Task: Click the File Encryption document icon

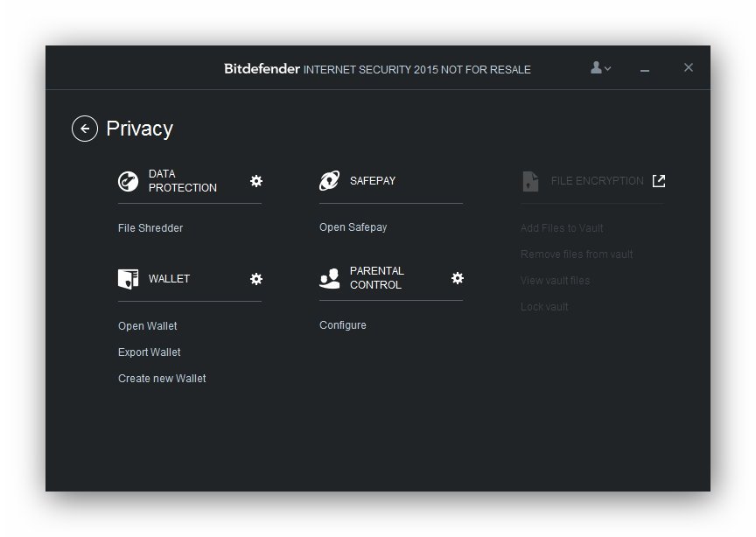Action: coord(530,181)
